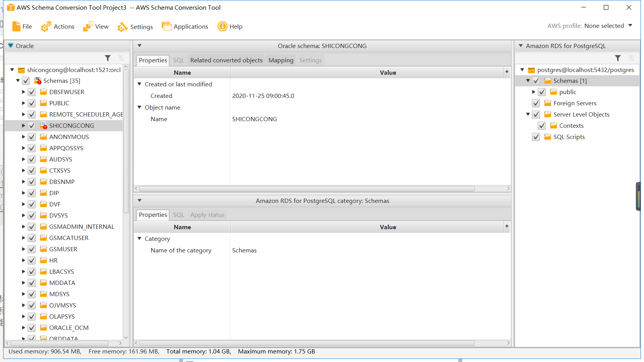The width and height of the screenshot is (644, 362).
Task: Uncheck the Foreign Servers checkbox
Action: tap(536, 103)
